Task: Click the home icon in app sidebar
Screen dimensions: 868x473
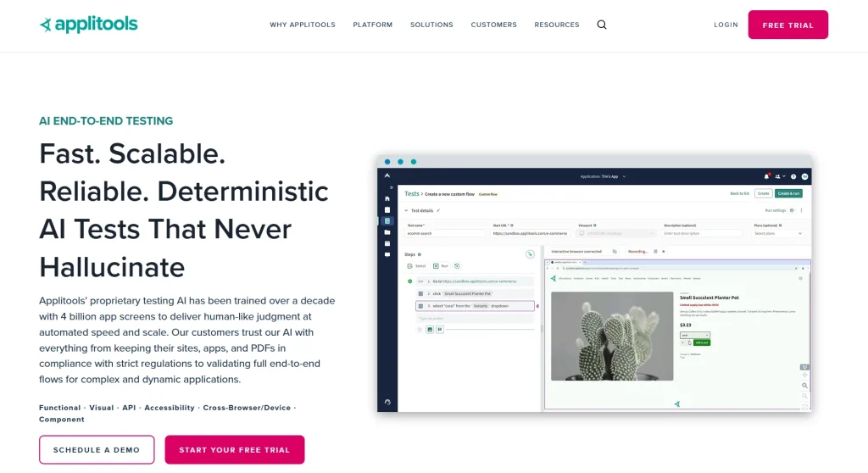Action: pyautogui.click(x=387, y=198)
